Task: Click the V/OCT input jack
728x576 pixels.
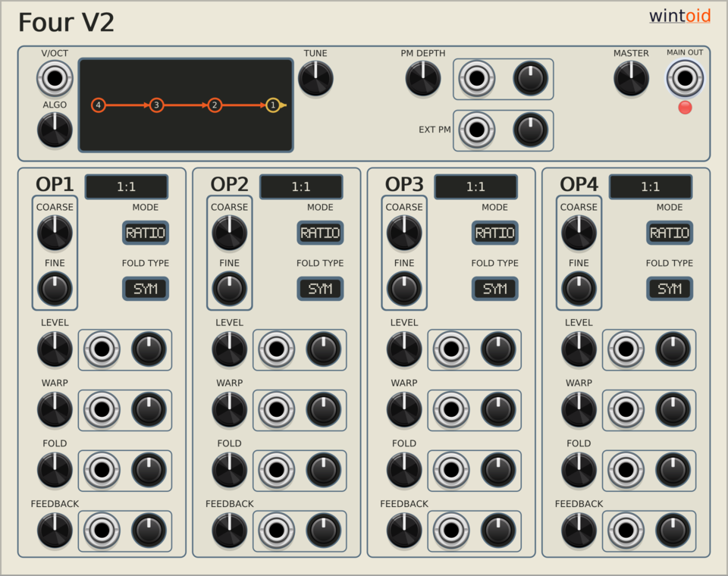Action: pyautogui.click(x=55, y=78)
